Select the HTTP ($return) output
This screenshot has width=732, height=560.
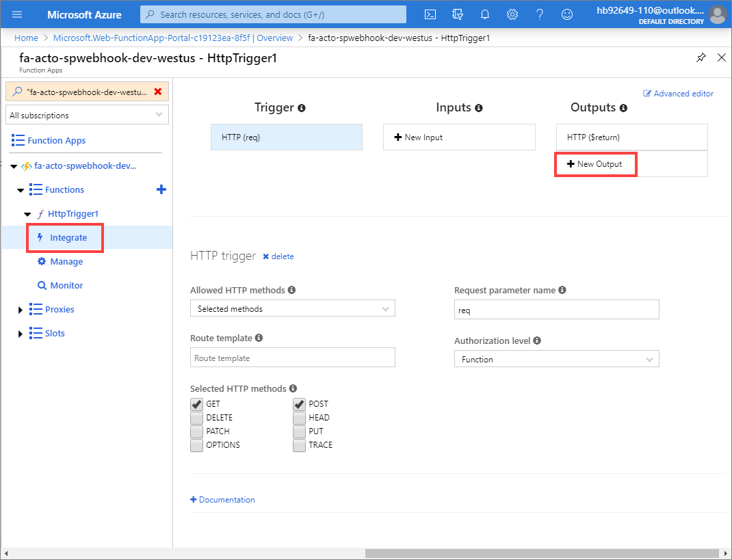(x=632, y=137)
